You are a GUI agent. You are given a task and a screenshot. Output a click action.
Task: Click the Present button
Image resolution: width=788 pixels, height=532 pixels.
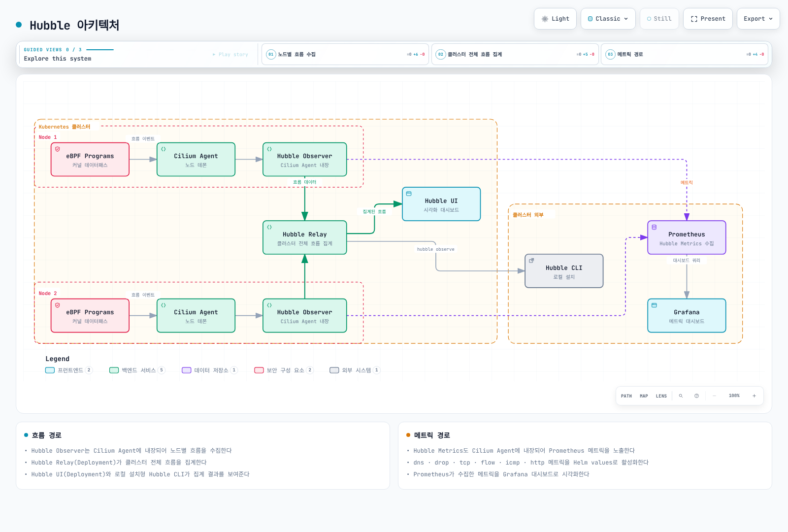[x=708, y=19]
